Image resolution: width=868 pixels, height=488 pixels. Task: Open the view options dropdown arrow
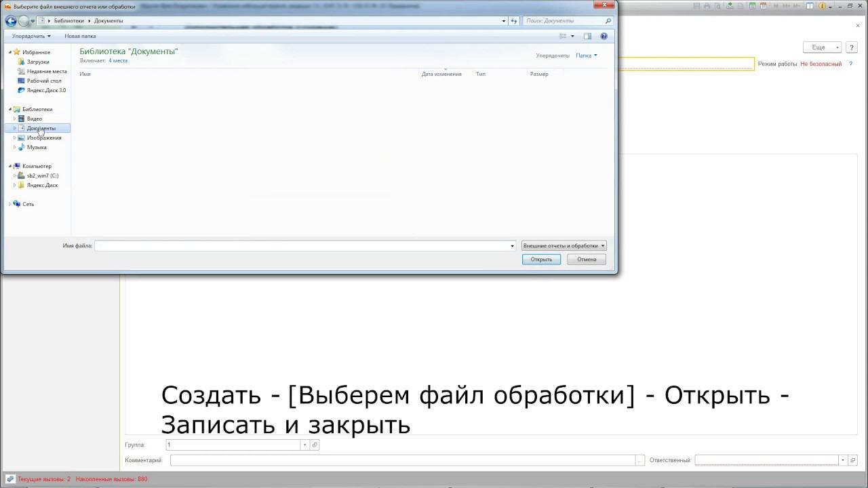click(x=572, y=36)
